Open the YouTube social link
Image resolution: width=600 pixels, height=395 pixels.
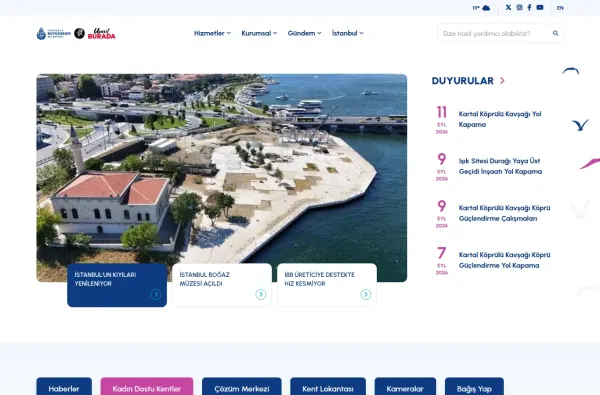click(540, 7)
